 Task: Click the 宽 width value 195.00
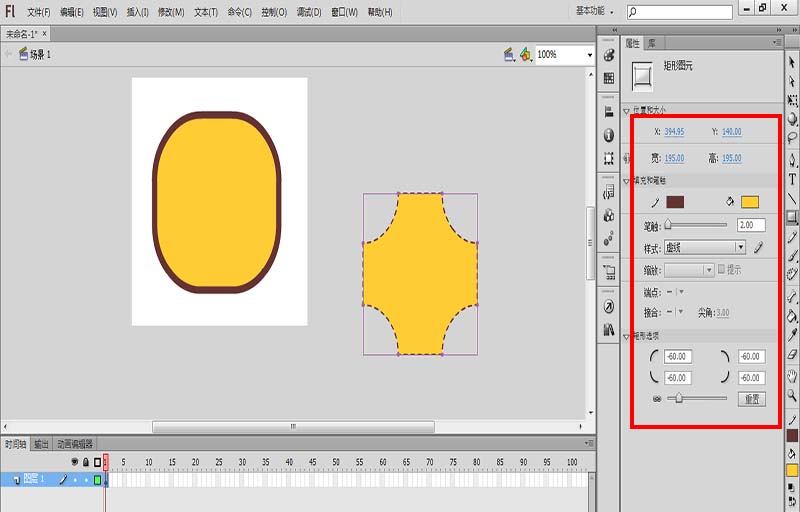(x=674, y=158)
